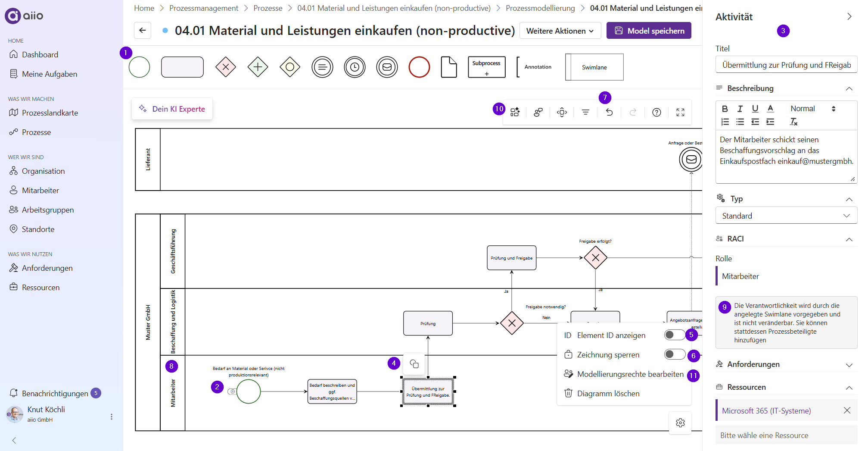Click the Bitte wähle eine Ressource field

point(786,435)
